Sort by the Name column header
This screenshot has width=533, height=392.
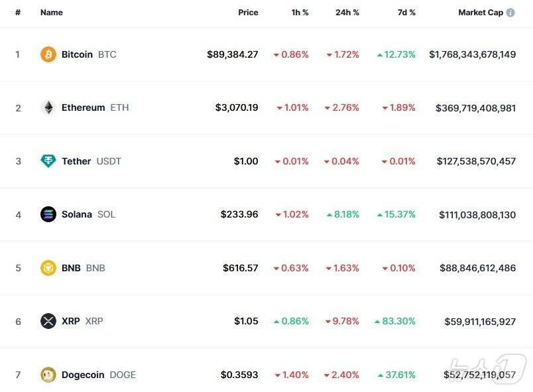click(x=51, y=13)
